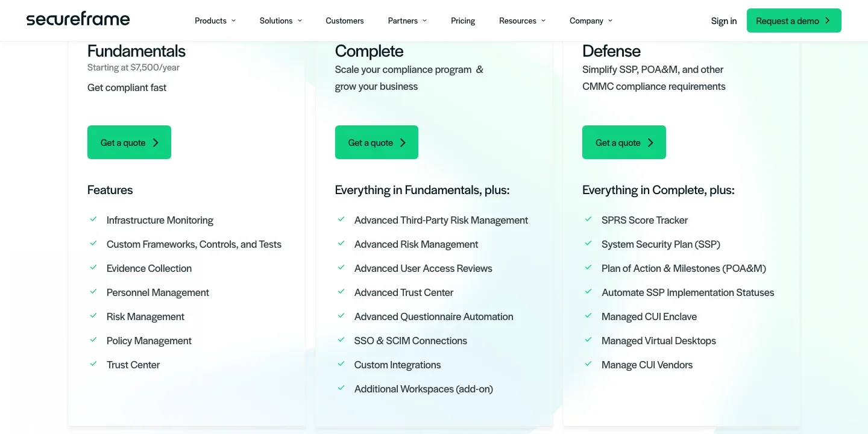Click "Trust Center" in Fundamentals features

pyautogui.click(x=133, y=365)
